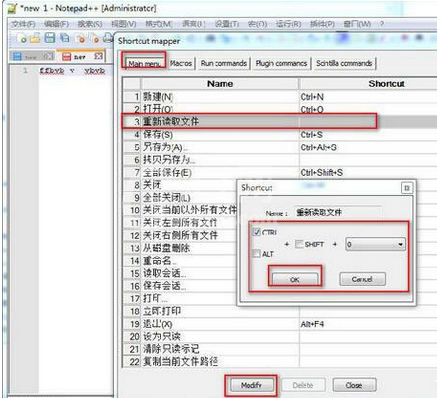Click the Shortcut column header
Image resolution: width=437 pixels, height=398 pixels.
[368, 84]
